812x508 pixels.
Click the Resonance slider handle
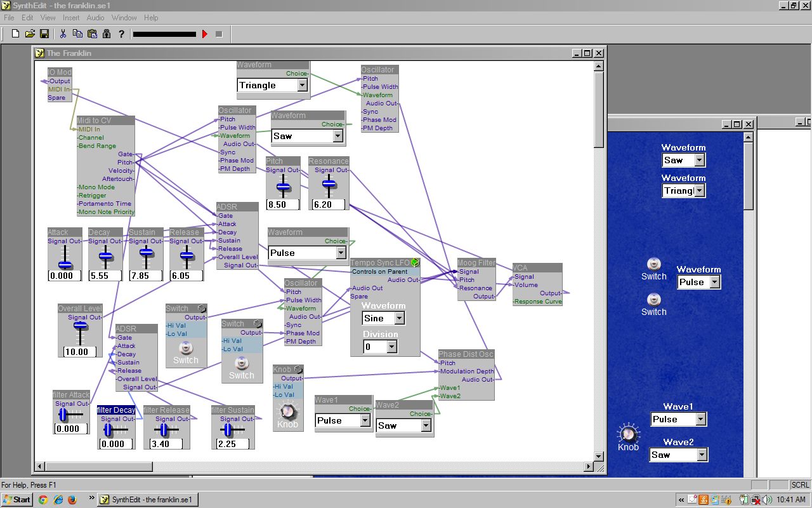pos(329,184)
